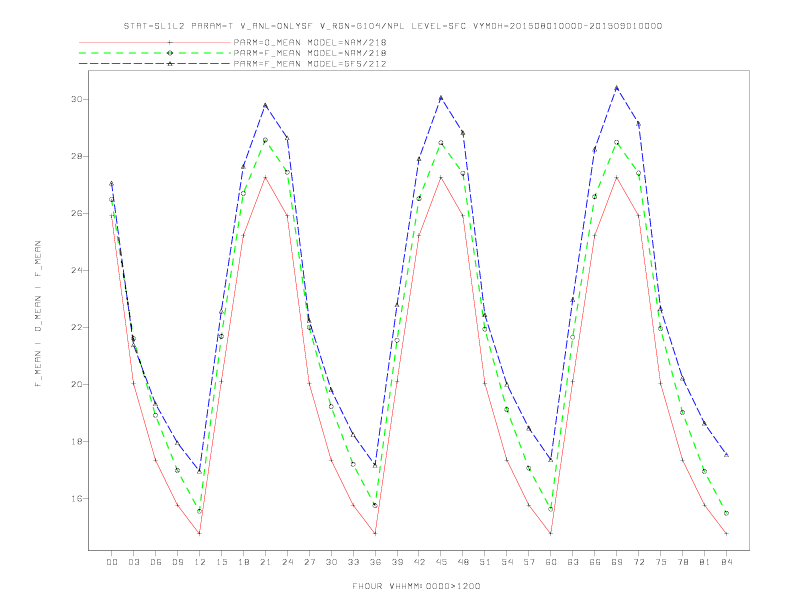Viewport: 792px width, 612px height.
Task: Select green circle data point at hour 21
Action: click(265, 140)
